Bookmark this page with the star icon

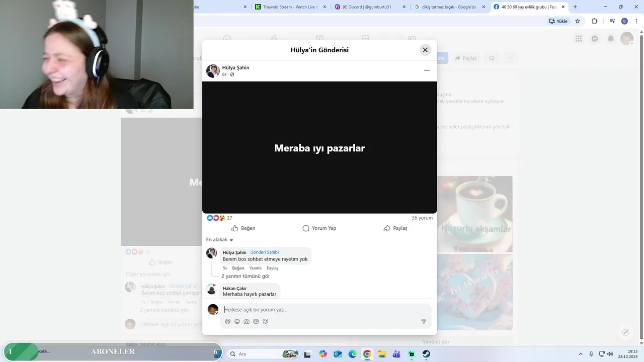click(578, 21)
